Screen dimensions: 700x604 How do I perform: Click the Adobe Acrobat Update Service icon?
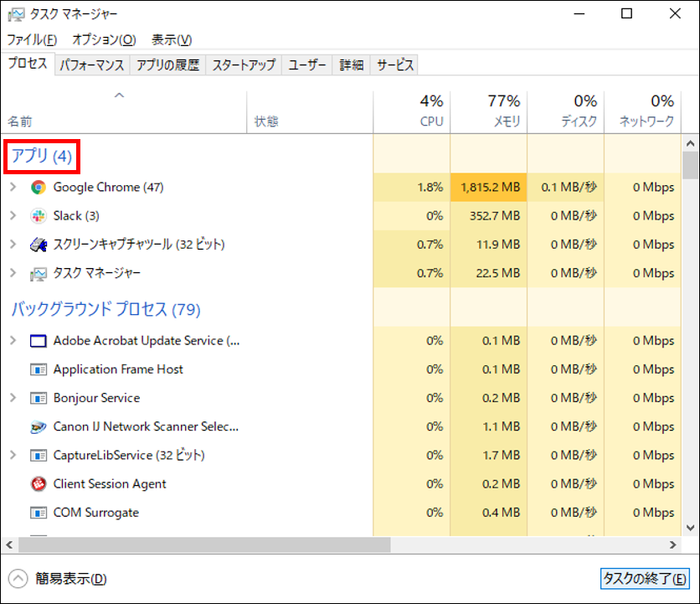click(39, 341)
